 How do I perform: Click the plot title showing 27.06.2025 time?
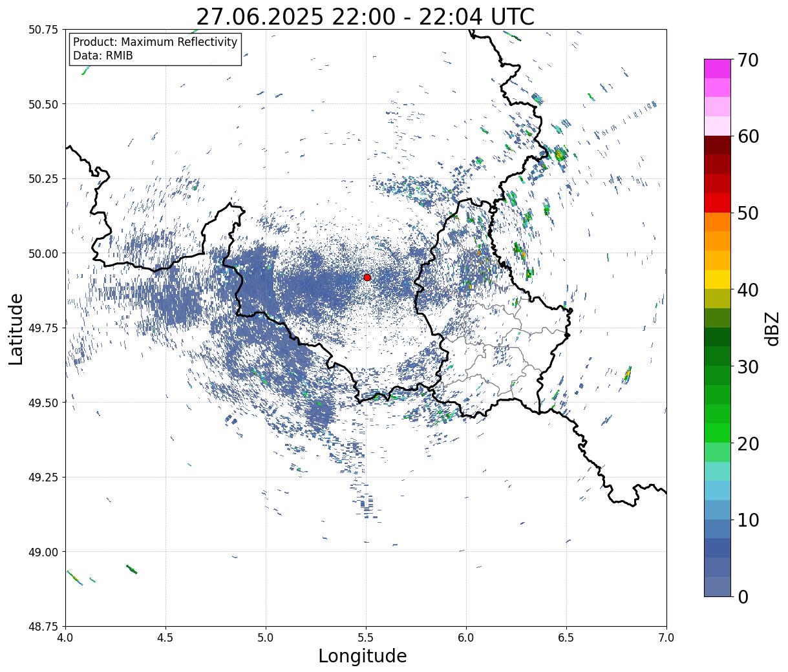point(365,16)
